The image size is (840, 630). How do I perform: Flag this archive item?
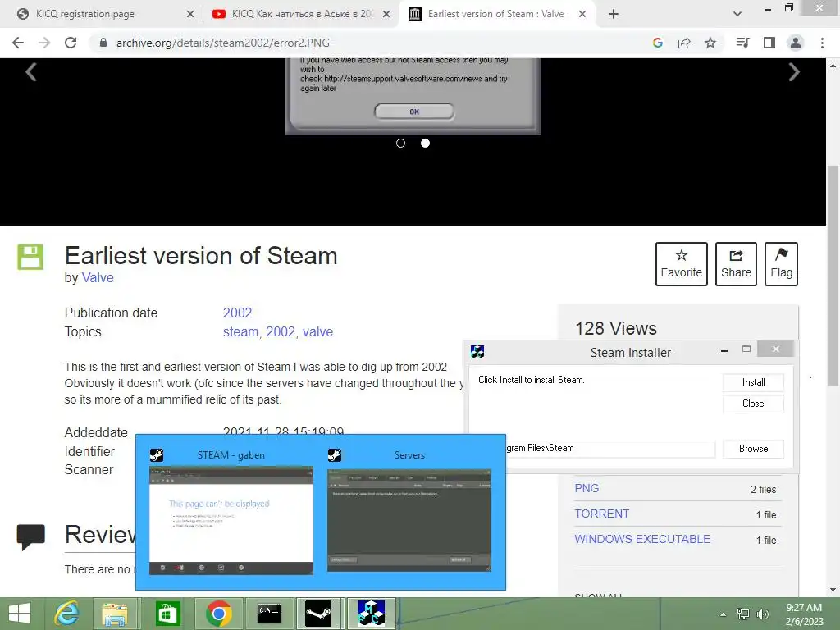click(x=782, y=264)
